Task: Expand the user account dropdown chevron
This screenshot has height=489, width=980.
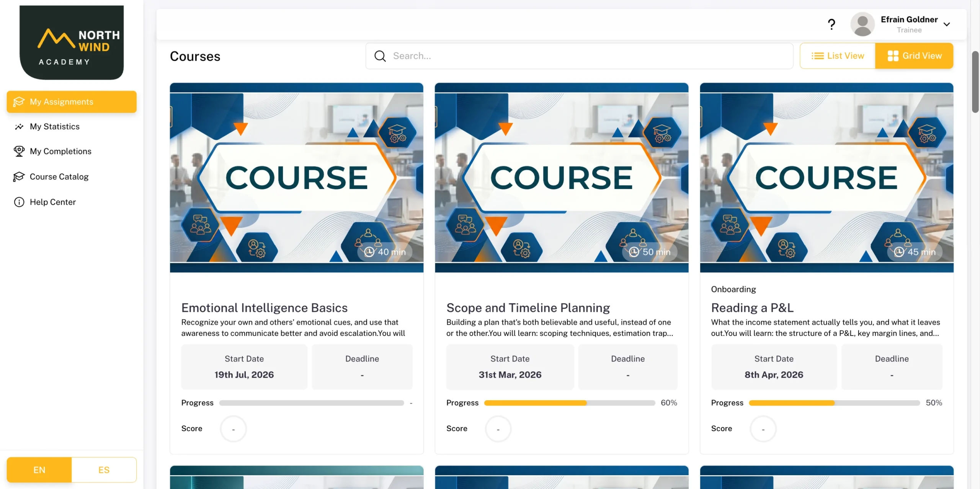Action: [947, 24]
